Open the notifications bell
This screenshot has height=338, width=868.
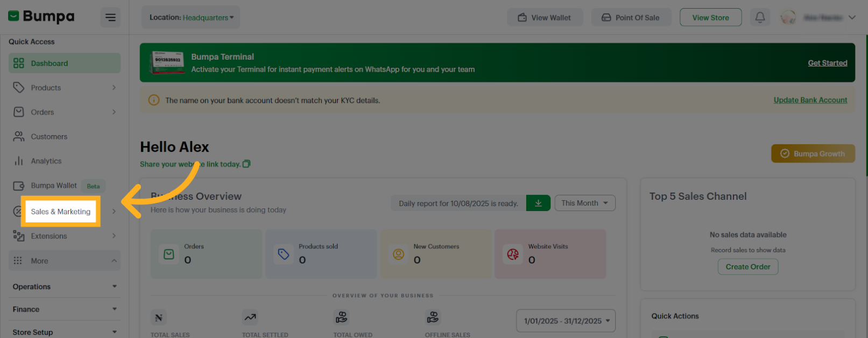tap(760, 17)
